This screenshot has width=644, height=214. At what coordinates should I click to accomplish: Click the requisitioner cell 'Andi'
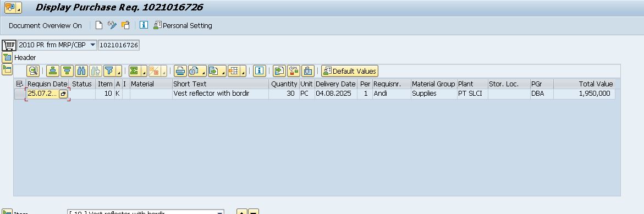[x=392, y=94]
